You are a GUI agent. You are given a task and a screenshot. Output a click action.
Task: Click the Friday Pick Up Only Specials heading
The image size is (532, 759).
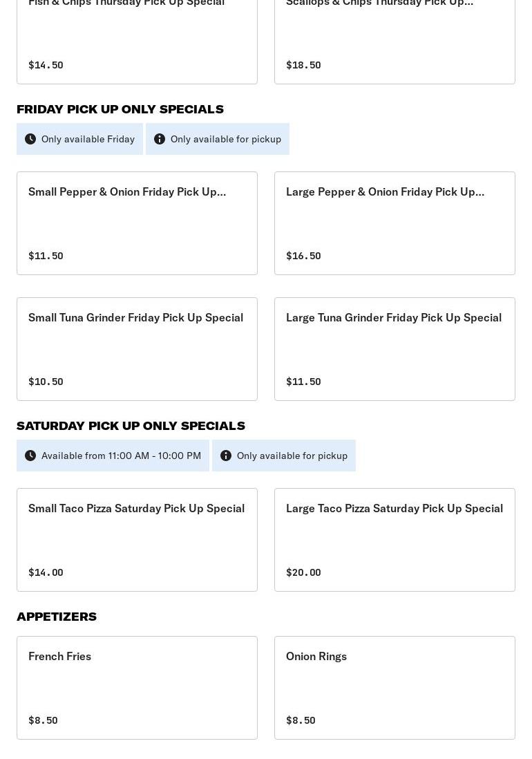coord(120,109)
